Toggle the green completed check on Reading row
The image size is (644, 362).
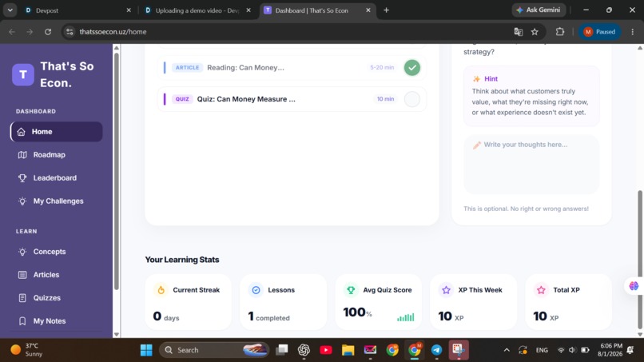(412, 67)
